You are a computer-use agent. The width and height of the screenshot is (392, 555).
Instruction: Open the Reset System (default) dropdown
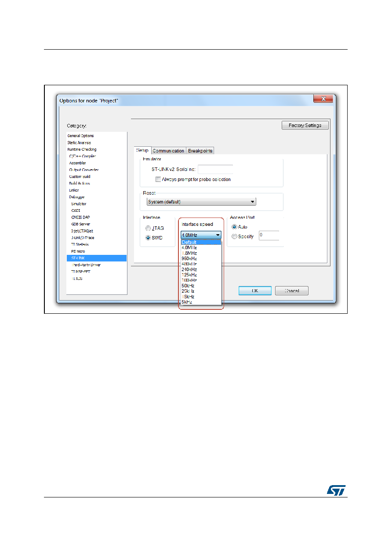pyautogui.click(x=201, y=202)
